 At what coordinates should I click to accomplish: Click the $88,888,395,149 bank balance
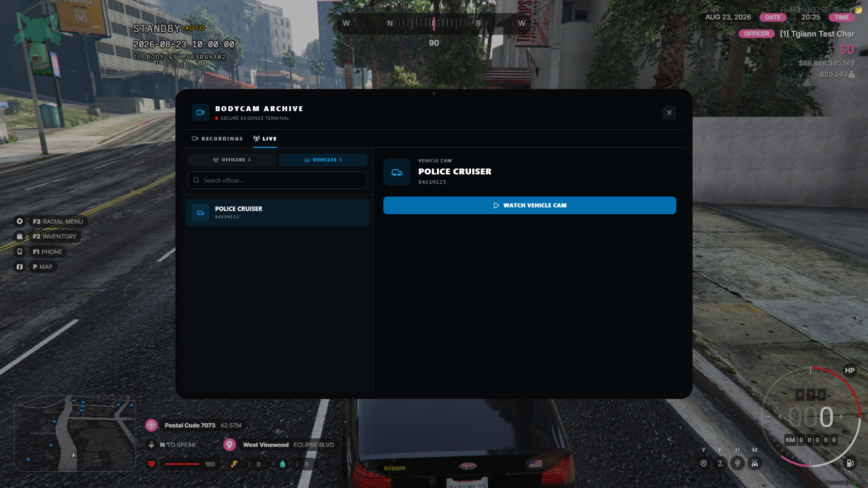[826, 63]
